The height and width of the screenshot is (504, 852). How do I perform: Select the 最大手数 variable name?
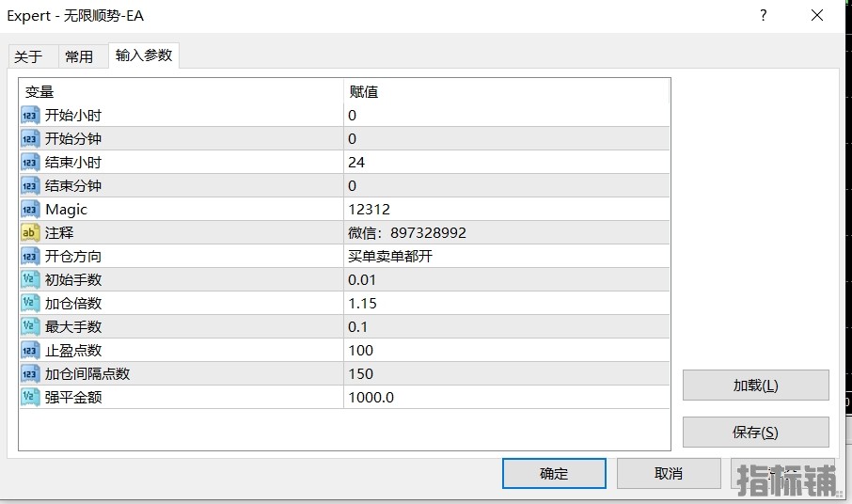(x=73, y=326)
